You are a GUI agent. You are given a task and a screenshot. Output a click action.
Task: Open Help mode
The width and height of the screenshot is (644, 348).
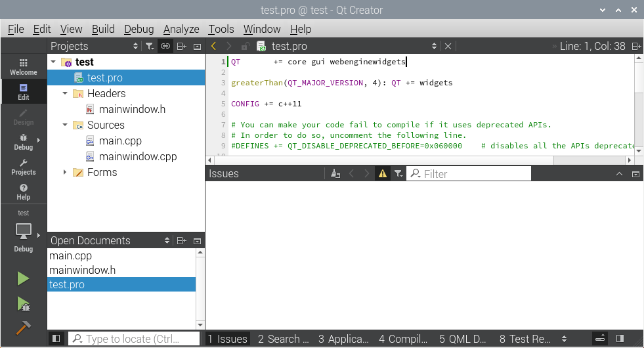tap(24, 192)
